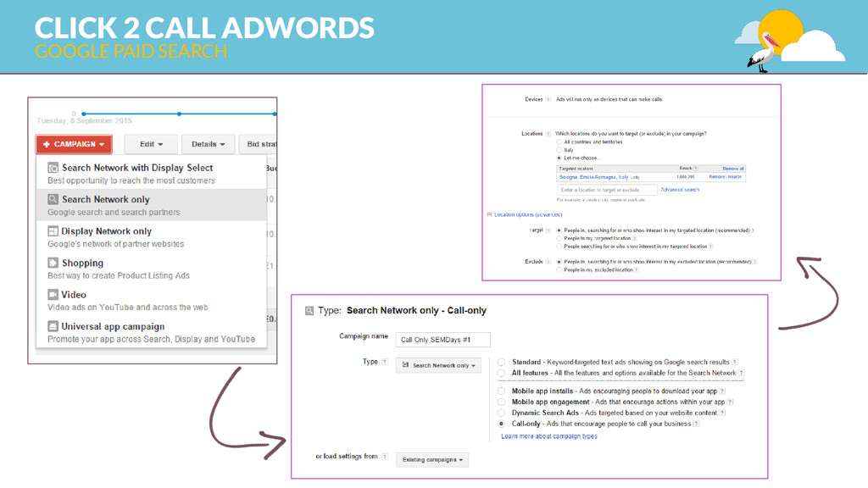Open help icon after 'People in my targeted location'
868x488 pixels.
[x=634, y=238]
